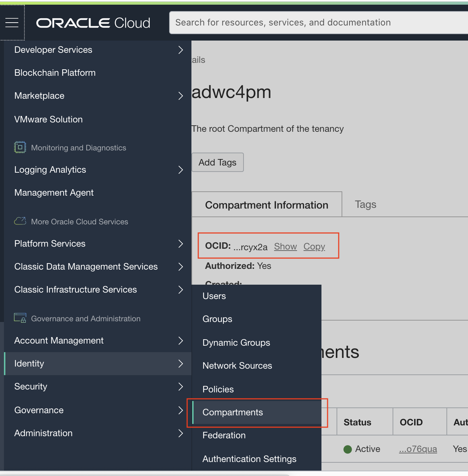The image size is (468, 476).
Task: Expand the Account Management chevron
Action: pos(181,341)
